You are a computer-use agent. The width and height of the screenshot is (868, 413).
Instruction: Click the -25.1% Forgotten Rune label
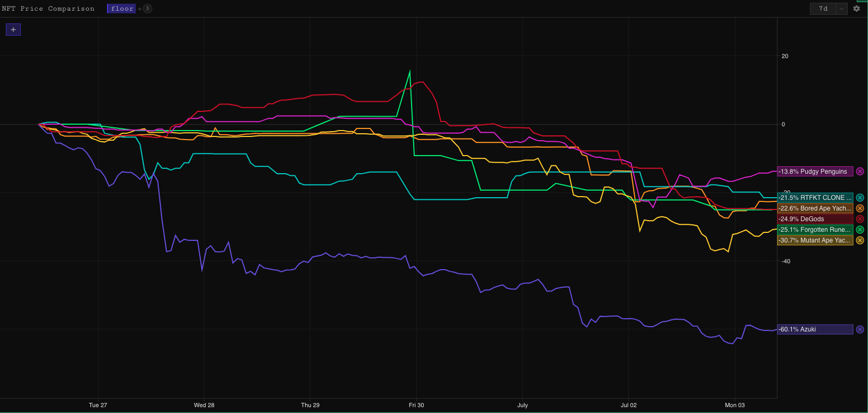tap(815, 230)
